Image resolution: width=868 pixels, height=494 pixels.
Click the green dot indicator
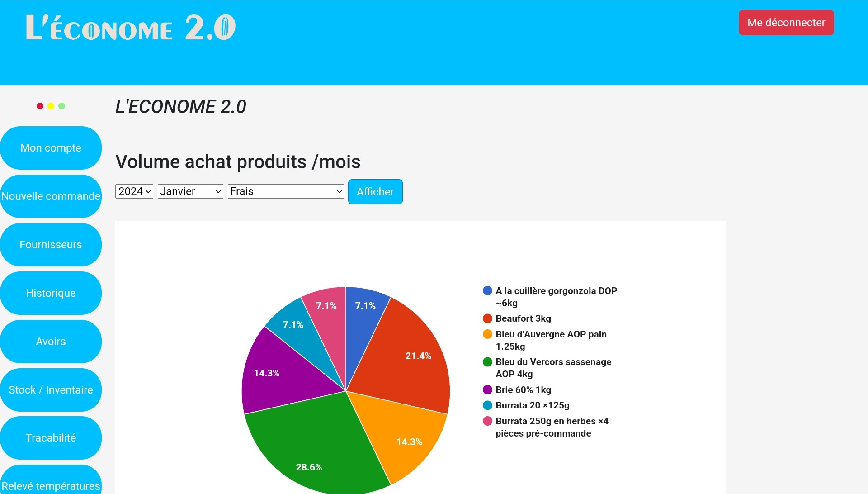(x=62, y=106)
